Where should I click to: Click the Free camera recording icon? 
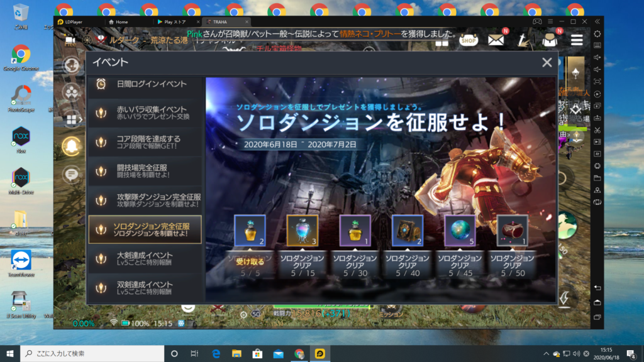pos(70,41)
